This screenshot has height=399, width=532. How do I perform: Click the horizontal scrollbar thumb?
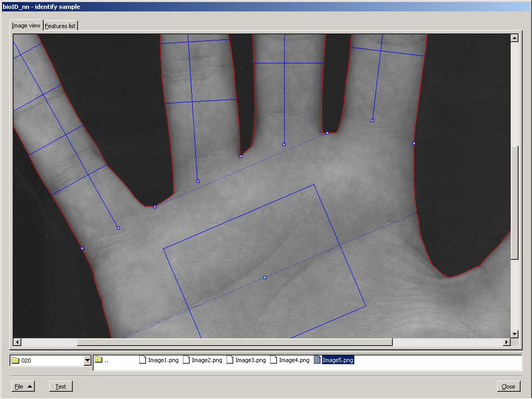click(x=234, y=342)
